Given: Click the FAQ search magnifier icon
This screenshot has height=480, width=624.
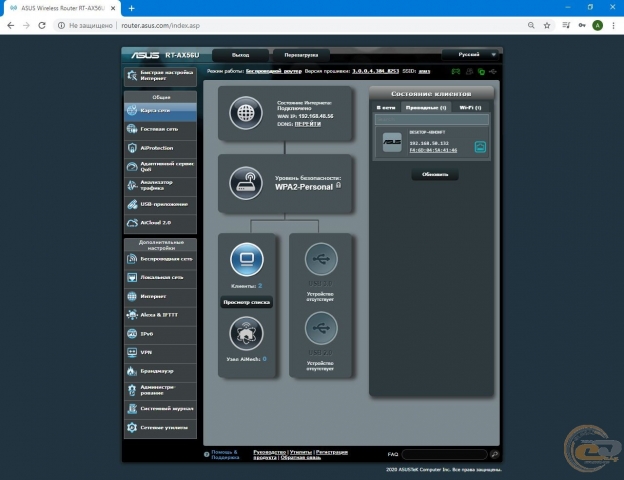Looking at the screenshot, I should (495, 454).
